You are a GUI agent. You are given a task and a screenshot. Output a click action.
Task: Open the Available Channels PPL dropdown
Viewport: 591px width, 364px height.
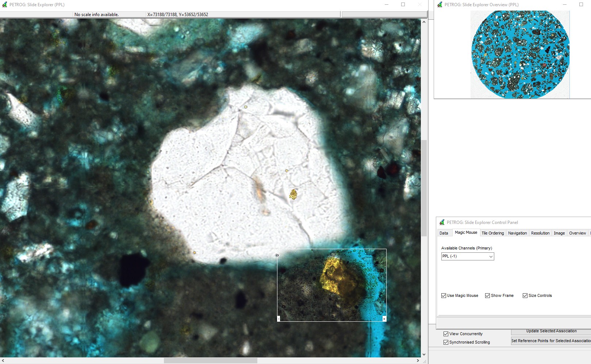point(468,256)
